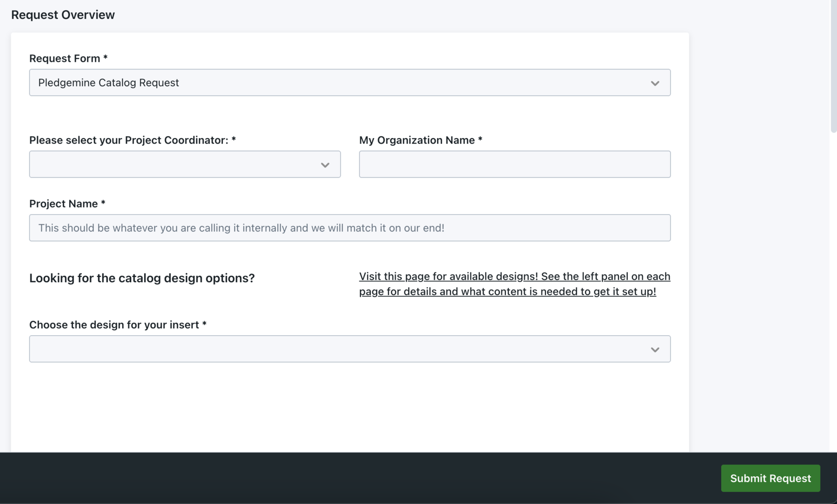Click the "Choose the design for your insert" label
The height and width of the screenshot is (504, 837).
[x=118, y=324]
